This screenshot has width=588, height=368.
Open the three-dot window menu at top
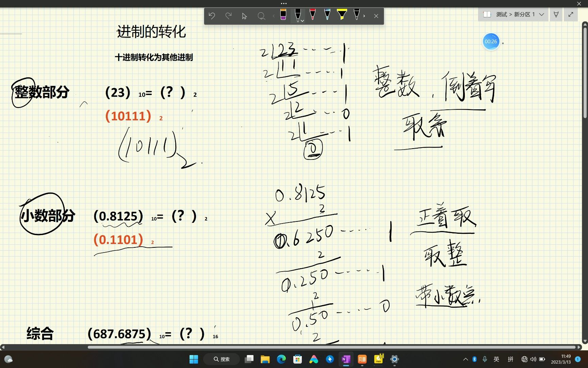click(283, 3)
